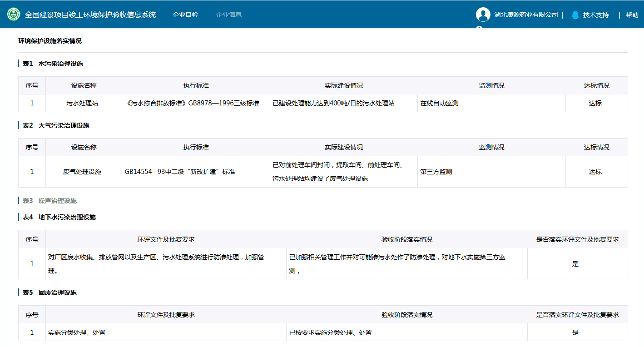Click the 已按要求实施分类处理、处置 cell
This screenshot has width=644, height=347.
407,332
